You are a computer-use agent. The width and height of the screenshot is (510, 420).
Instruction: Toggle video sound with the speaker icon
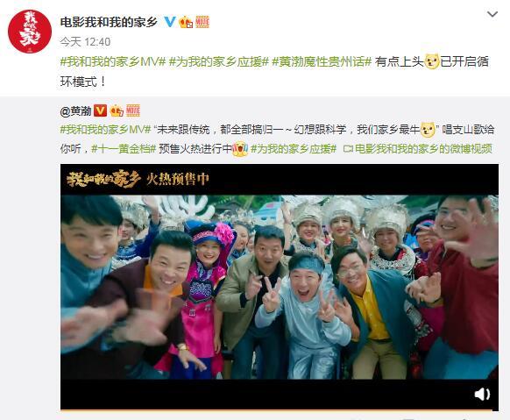pyautogui.click(x=482, y=394)
